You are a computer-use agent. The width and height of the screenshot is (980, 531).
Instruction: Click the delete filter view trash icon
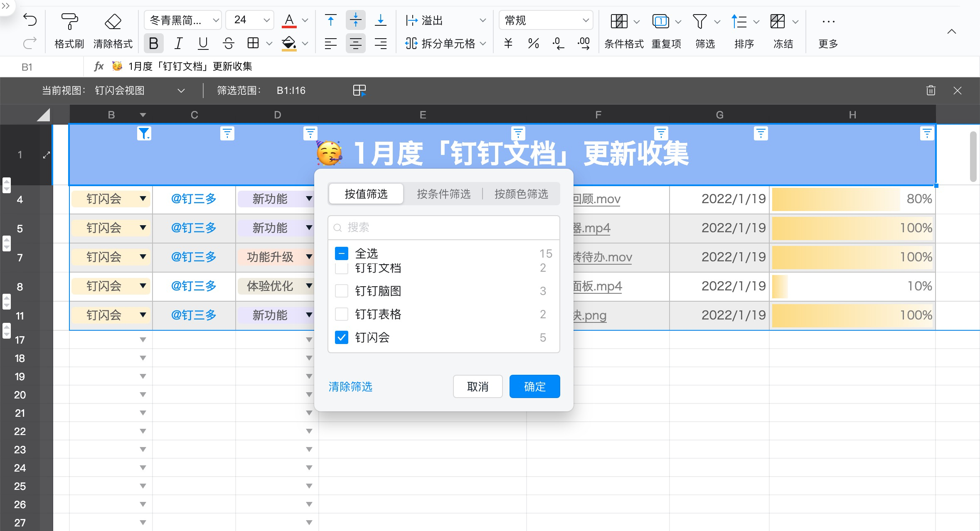[x=930, y=91]
